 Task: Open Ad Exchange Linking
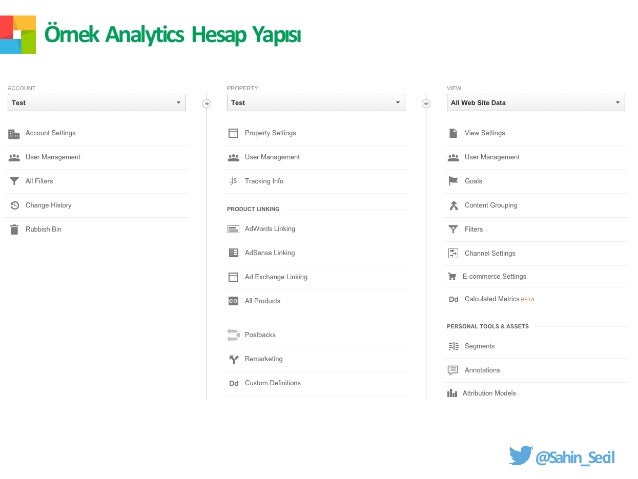click(276, 277)
